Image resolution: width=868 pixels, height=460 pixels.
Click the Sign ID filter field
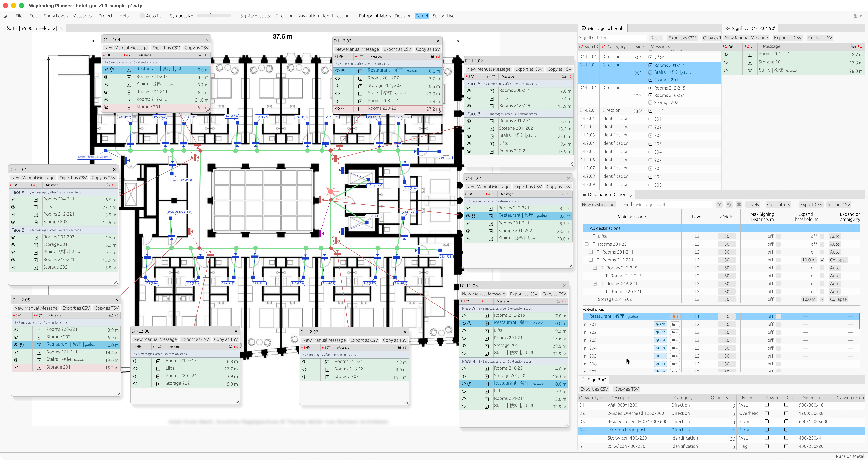coord(621,38)
